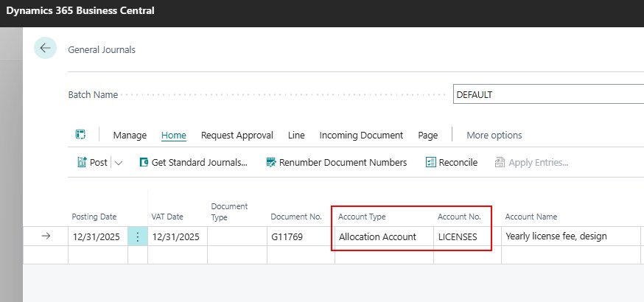
Task: Open the Line menu
Action: pyautogui.click(x=296, y=135)
